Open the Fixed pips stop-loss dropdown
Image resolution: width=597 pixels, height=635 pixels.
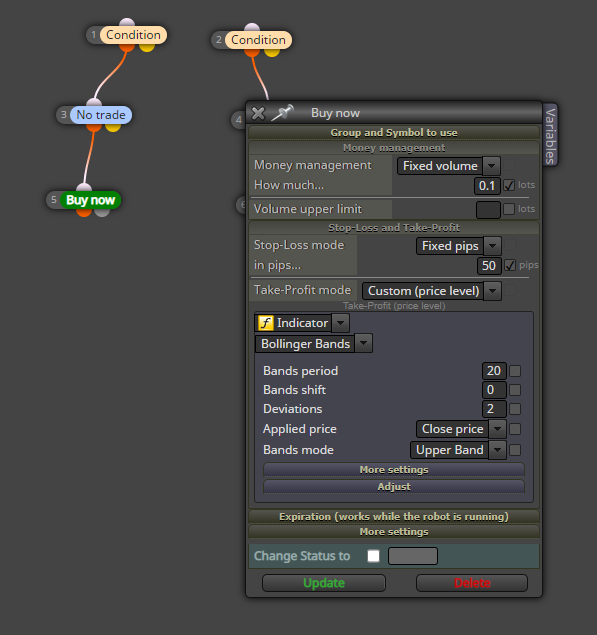click(459, 246)
